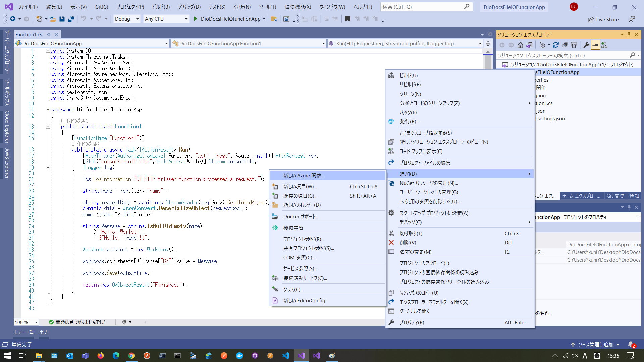Click the Undo arrow icon
The width and height of the screenshot is (644, 362).
84,19
